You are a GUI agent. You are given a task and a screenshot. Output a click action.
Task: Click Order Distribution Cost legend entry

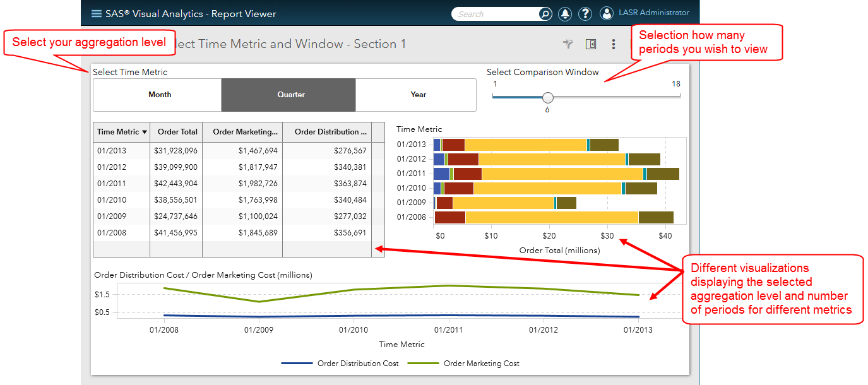coord(357,364)
